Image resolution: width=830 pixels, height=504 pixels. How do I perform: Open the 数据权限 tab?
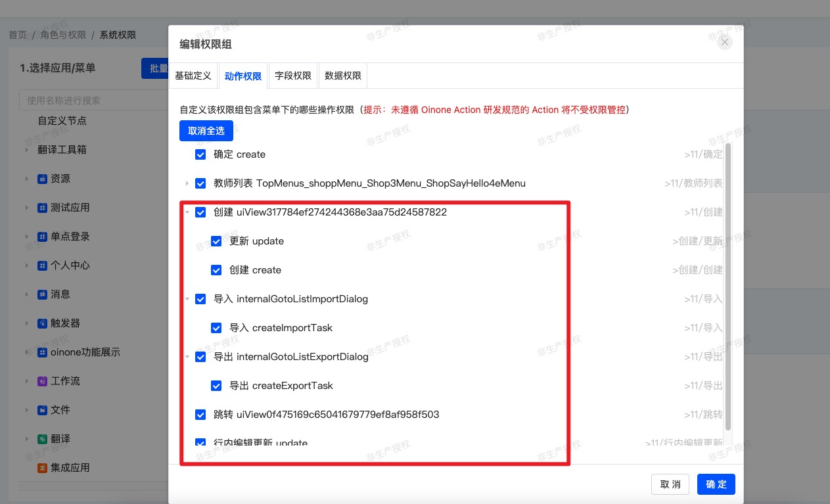(x=343, y=76)
